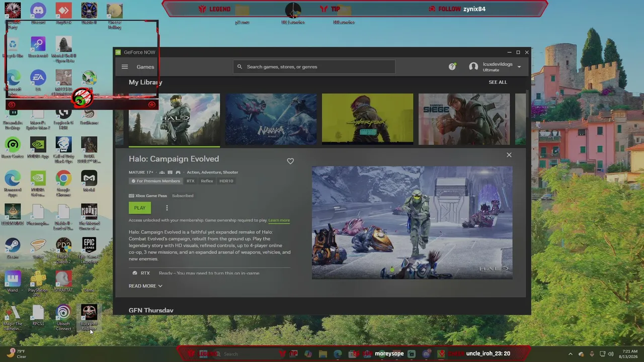Focus the Search games, stores, or genres field
The image size is (644, 362).
click(x=314, y=67)
